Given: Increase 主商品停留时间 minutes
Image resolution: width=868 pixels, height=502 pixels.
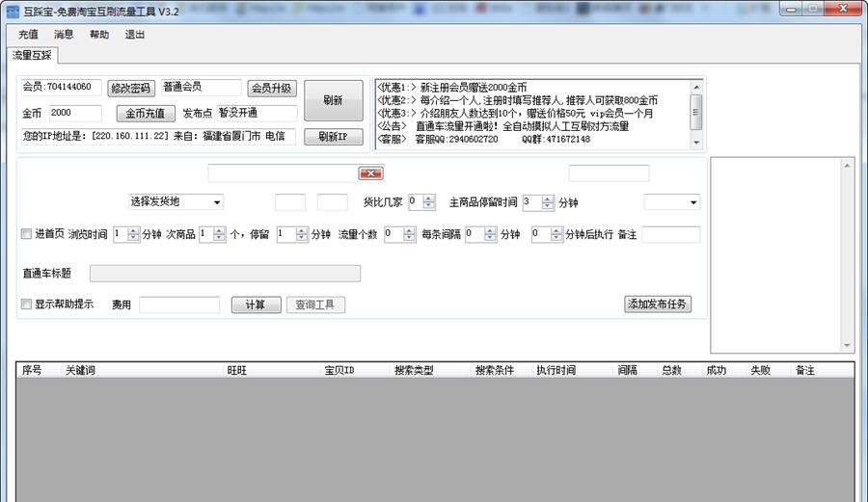Looking at the screenshot, I should pos(548,199).
